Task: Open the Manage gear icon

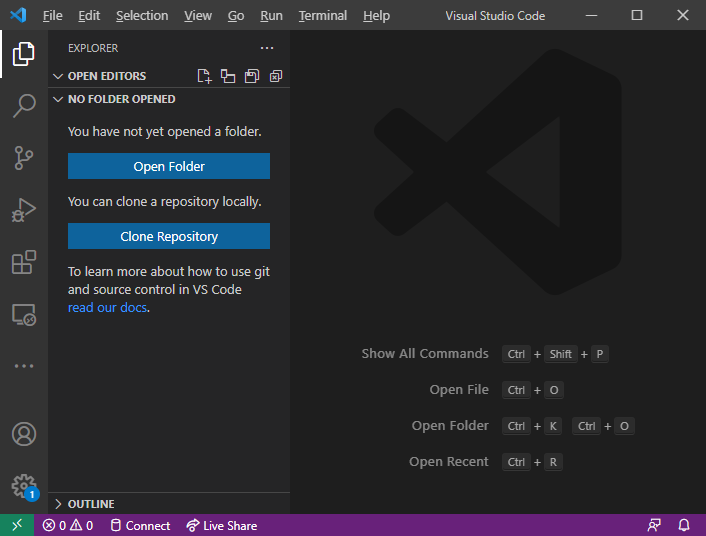Action: 24,486
